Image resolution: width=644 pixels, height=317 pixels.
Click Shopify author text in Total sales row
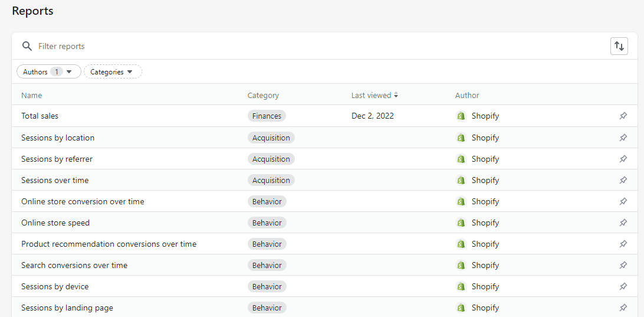click(485, 116)
